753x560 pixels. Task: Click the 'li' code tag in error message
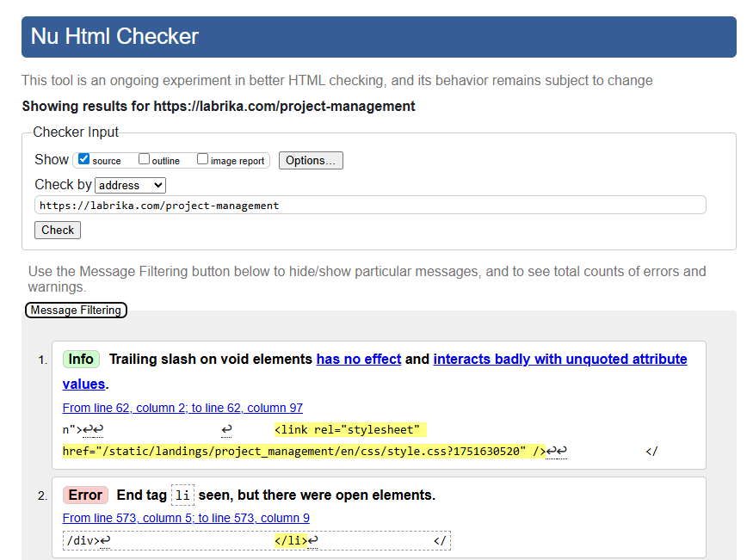click(182, 495)
